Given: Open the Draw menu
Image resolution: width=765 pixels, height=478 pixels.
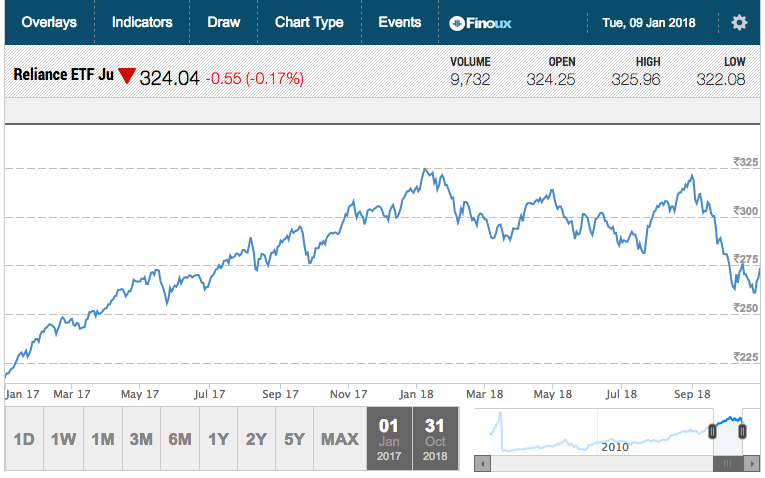Looking at the screenshot, I should [223, 22].
